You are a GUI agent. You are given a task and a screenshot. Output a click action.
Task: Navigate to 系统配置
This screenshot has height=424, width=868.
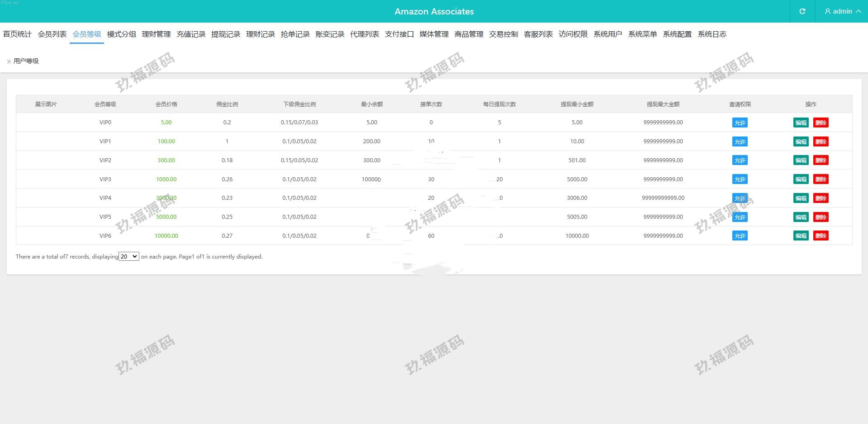677,34
